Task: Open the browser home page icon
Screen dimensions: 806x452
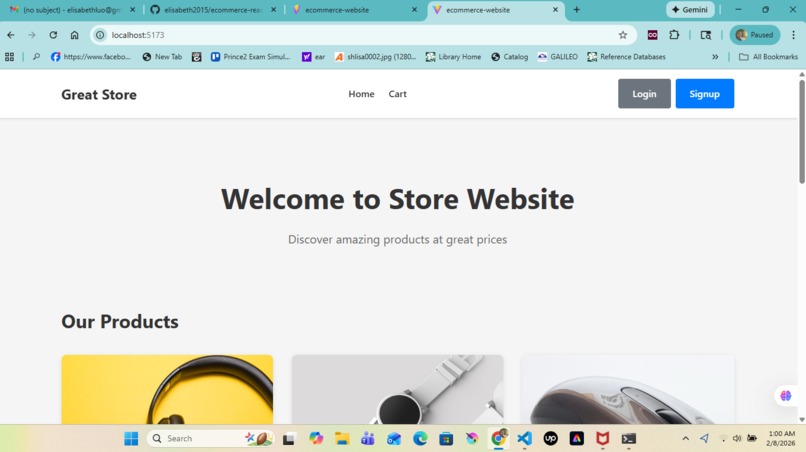Action: tap(75, 35)
